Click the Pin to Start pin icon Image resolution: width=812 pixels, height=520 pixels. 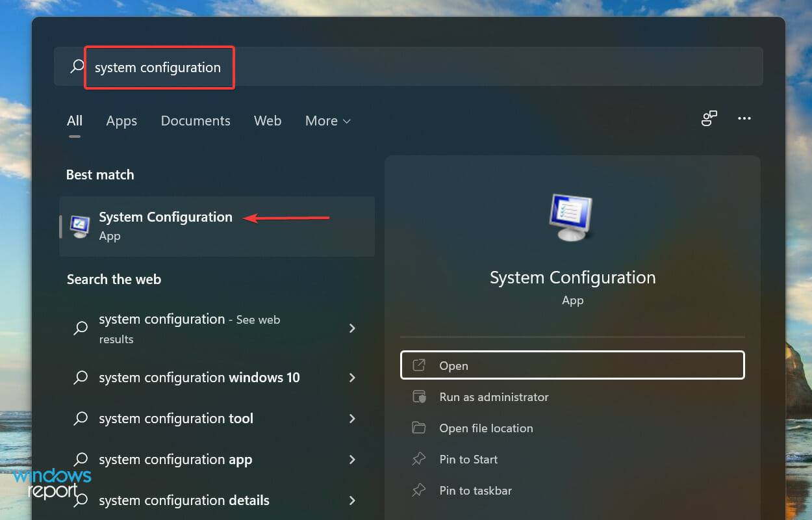pyautogui.click(x=418, y=459)
